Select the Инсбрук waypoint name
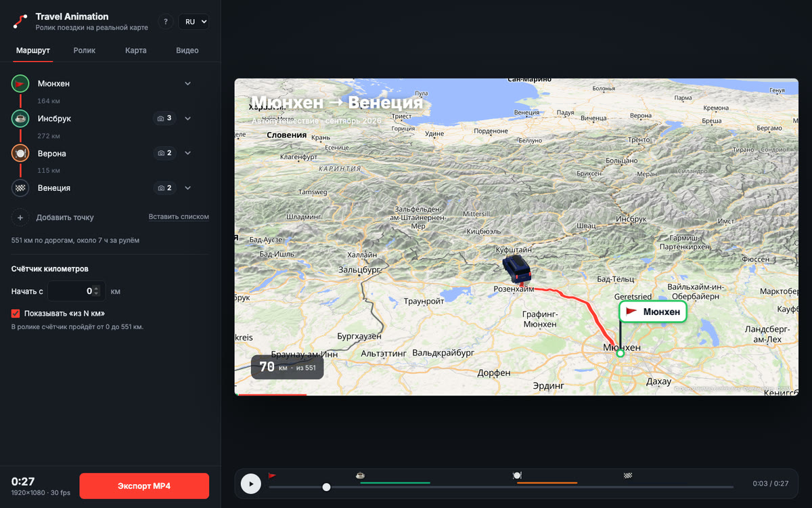 (x=54, y=119)
